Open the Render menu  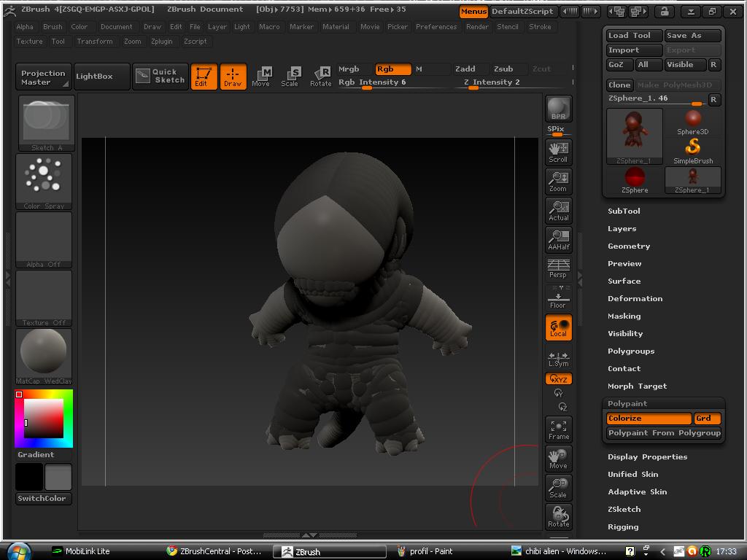pos(477,27)
